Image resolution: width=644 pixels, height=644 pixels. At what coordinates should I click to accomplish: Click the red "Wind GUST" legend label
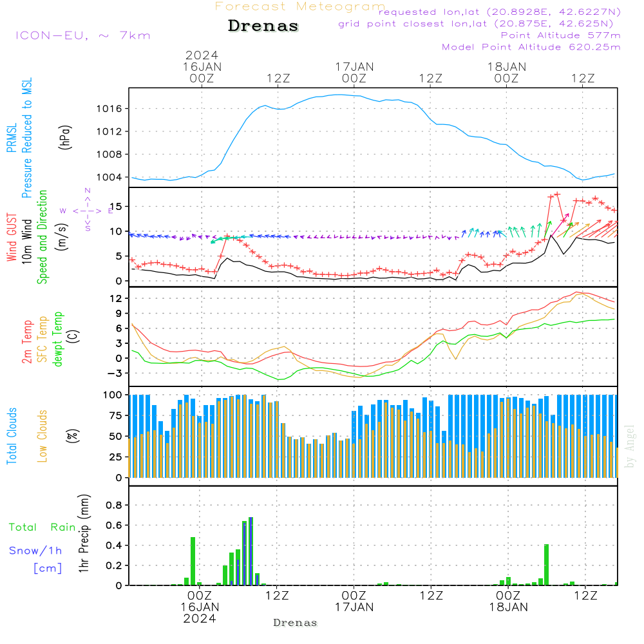(12, 237)
